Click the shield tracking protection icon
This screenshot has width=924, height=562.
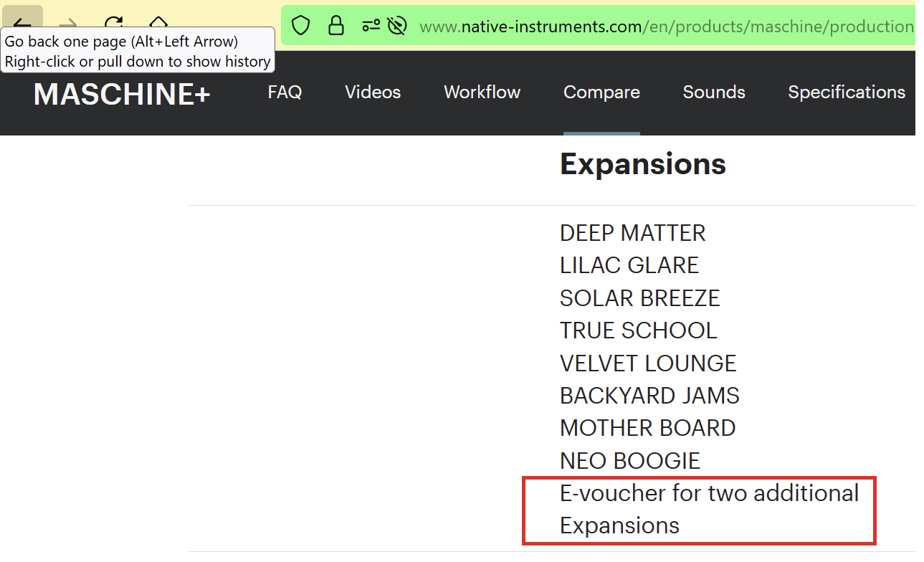click(x=301, y=27)
